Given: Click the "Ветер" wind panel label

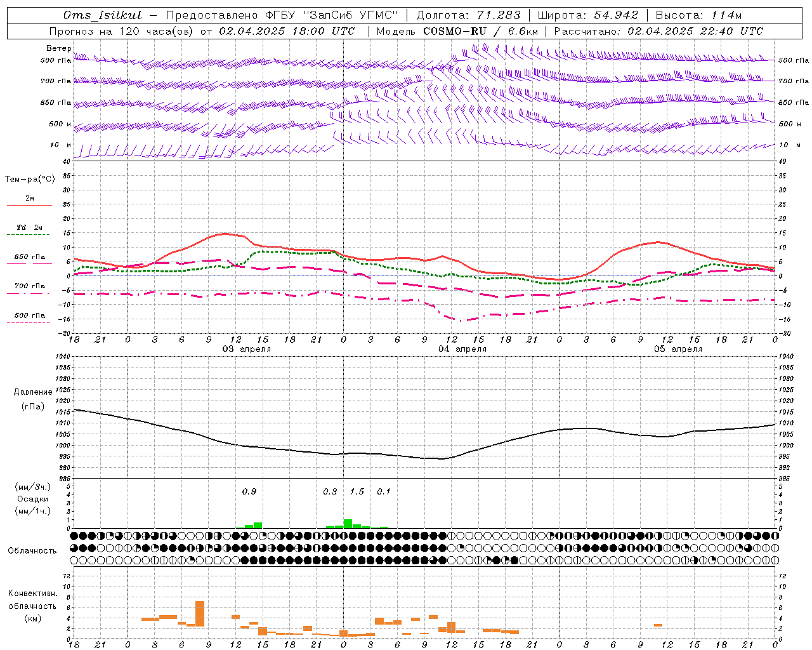Looking at the screenshot, I should click(59, 48).
